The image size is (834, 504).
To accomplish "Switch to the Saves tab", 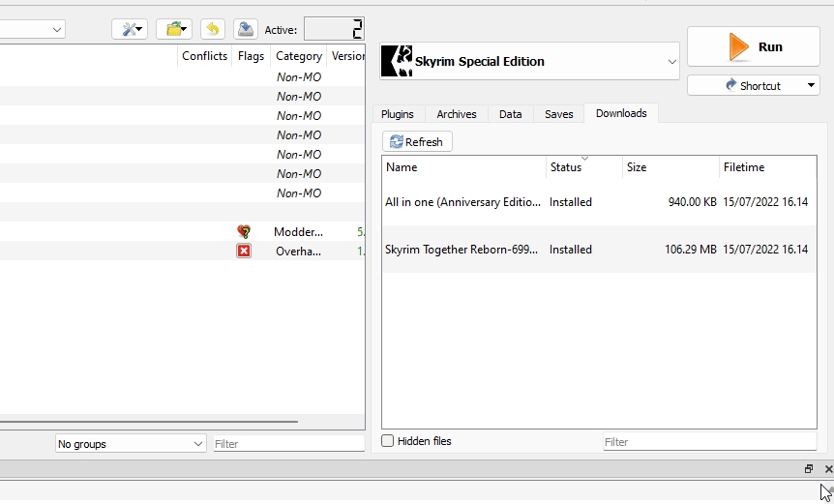I will point(559,114).
